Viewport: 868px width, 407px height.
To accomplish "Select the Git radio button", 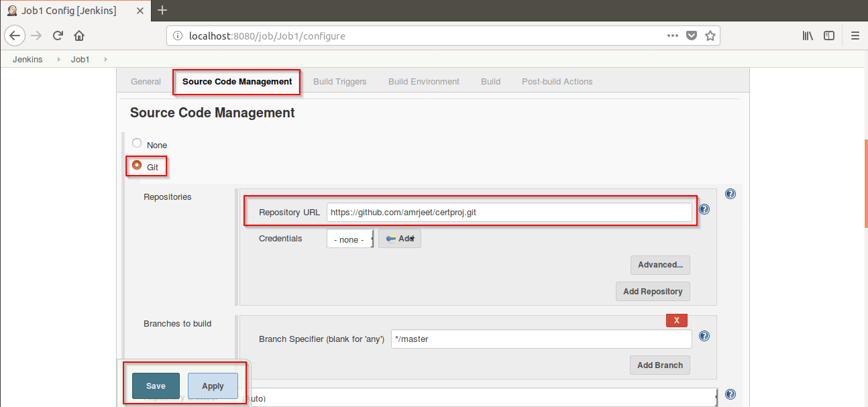I will (137, 165).
